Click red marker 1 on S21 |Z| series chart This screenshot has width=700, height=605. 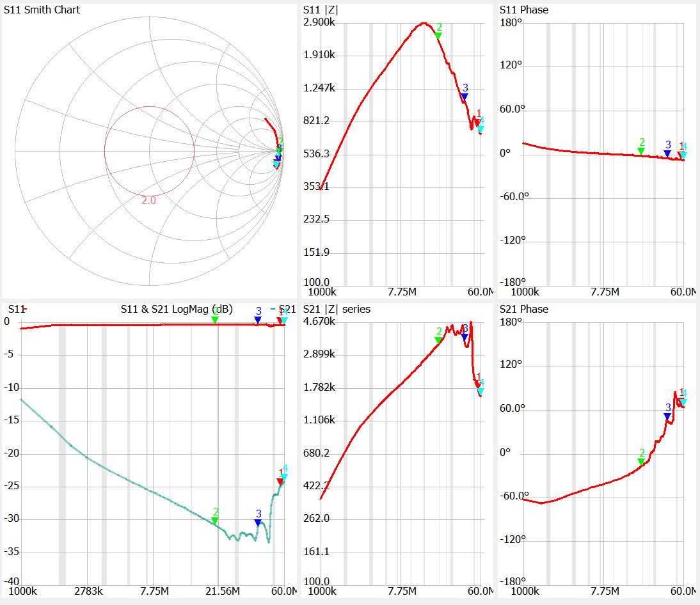click(x=477, y=385)
